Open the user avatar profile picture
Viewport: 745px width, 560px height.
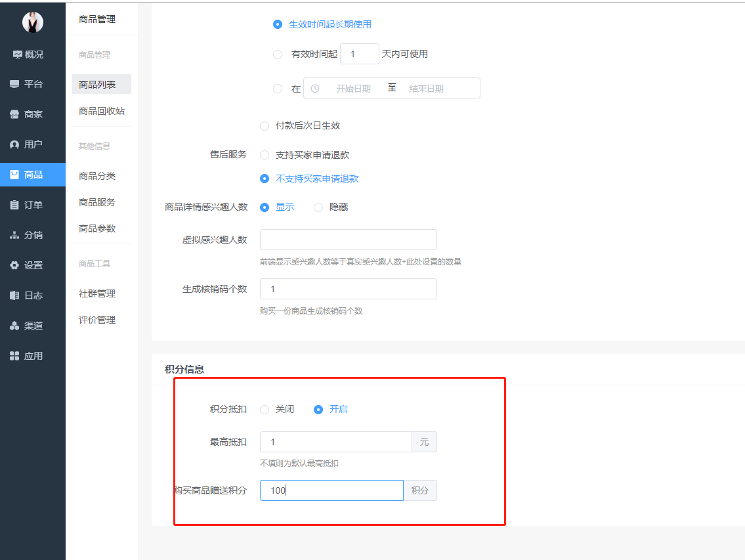(x=33, y=22)
